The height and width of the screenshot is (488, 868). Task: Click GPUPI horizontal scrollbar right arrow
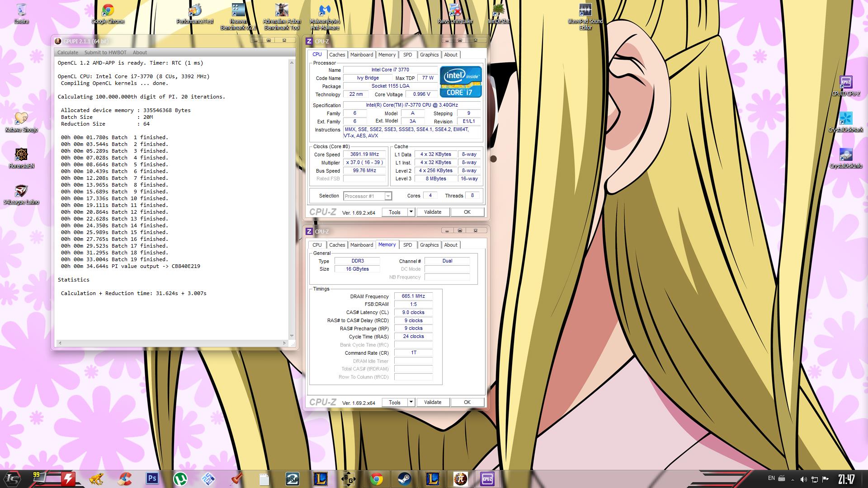(x=284, y=343)
